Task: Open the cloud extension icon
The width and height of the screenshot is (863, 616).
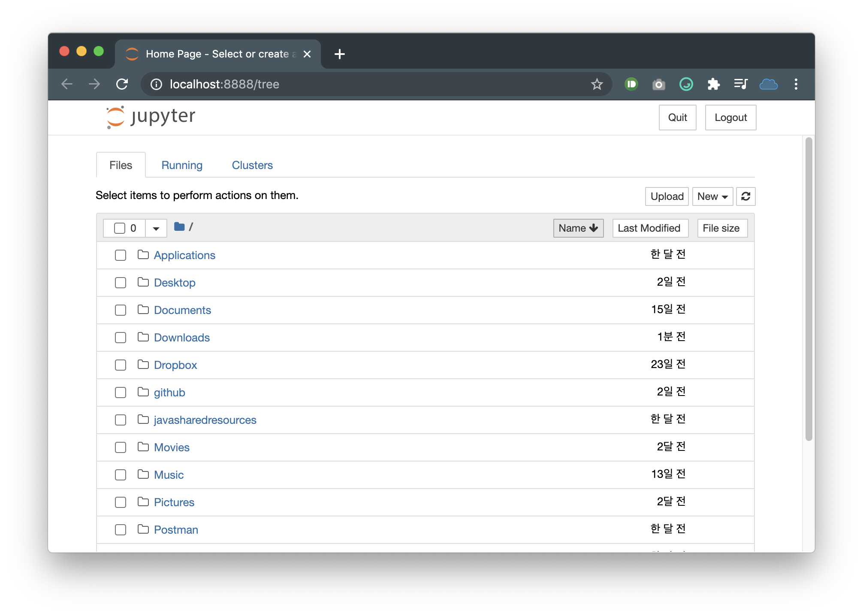Action: point(768,84)
